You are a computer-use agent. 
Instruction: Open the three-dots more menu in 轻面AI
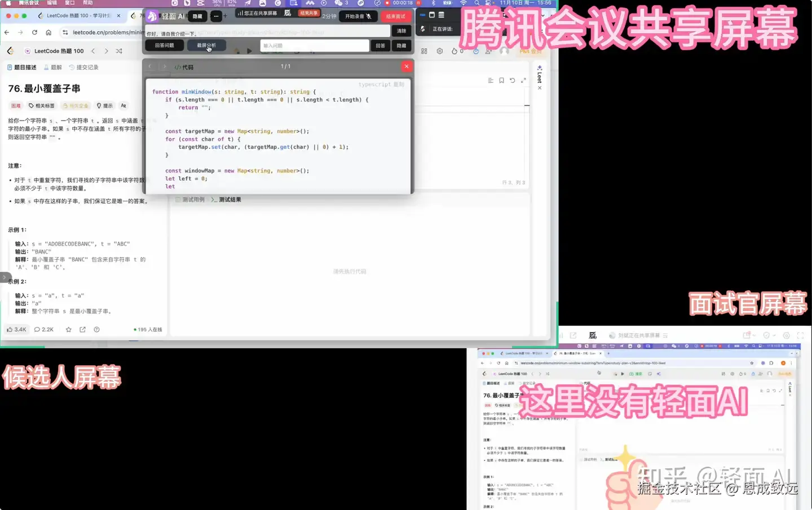216,16
